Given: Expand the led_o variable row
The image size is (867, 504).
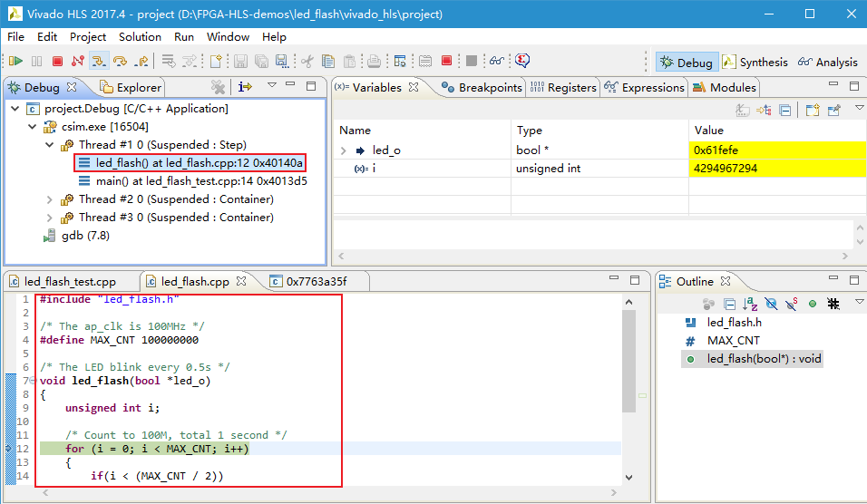Looking at the screenshot, I should [344, 150].
